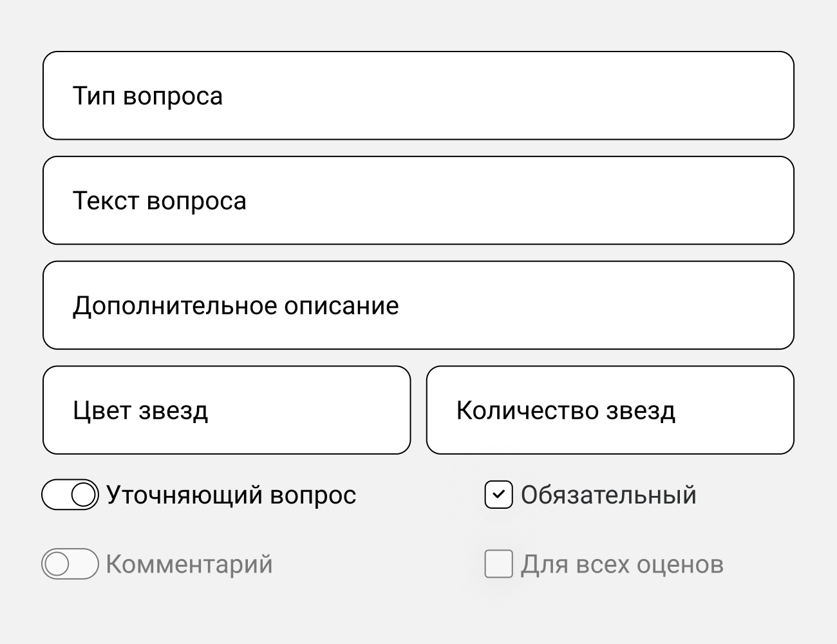Image resolution: width=837 pixels, height=644 pixels.
Task: Open the "Цвет звезд" color selector
Action: click(x=227, y=410)
